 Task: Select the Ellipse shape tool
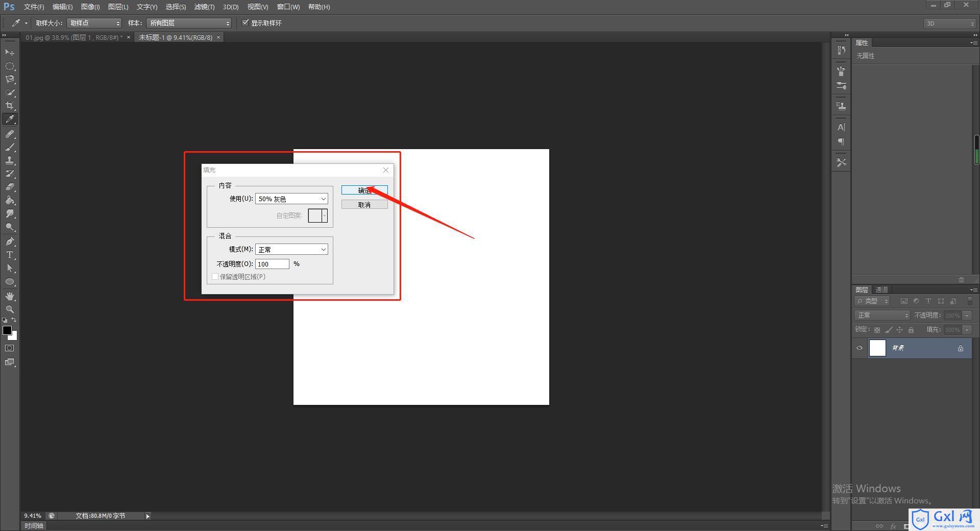pos(10,281)
